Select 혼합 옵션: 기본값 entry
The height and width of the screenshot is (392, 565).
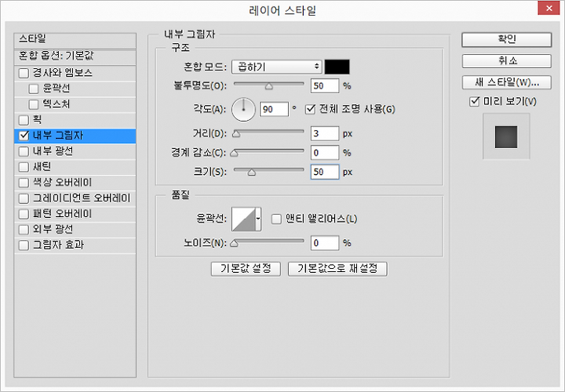[x=75, y=56]
